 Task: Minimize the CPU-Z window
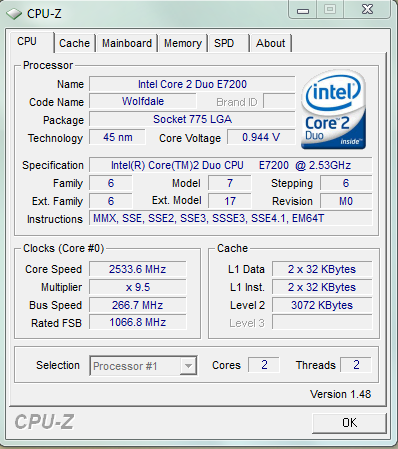[x=303, y=10]
